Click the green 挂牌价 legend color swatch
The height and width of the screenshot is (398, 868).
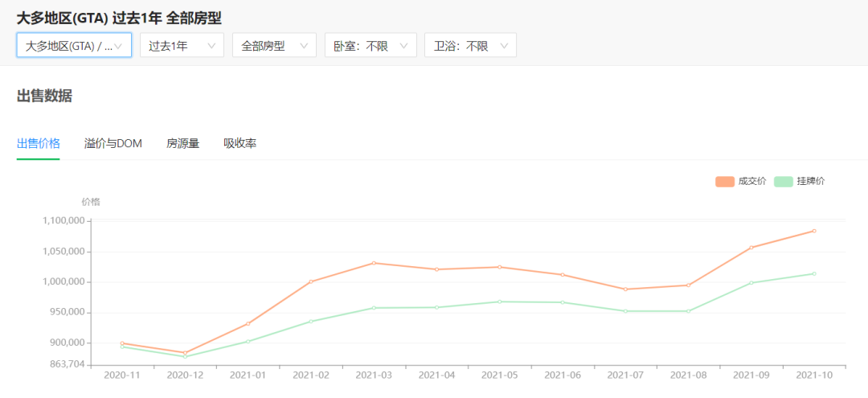[x=784, y=182]
